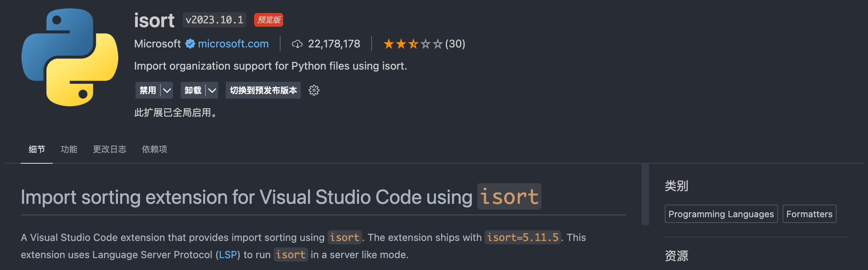The width and height of the screenshot is (868, 270).
Task: Switch to pre-release with 切换到预发布版本
Action: (263, 91)
